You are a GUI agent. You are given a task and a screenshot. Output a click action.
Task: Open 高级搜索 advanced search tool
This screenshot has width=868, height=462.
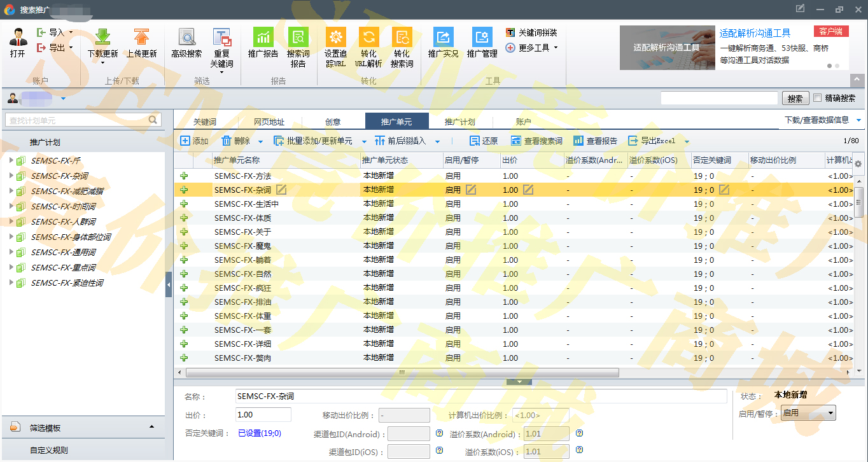(x=186, y=38)
